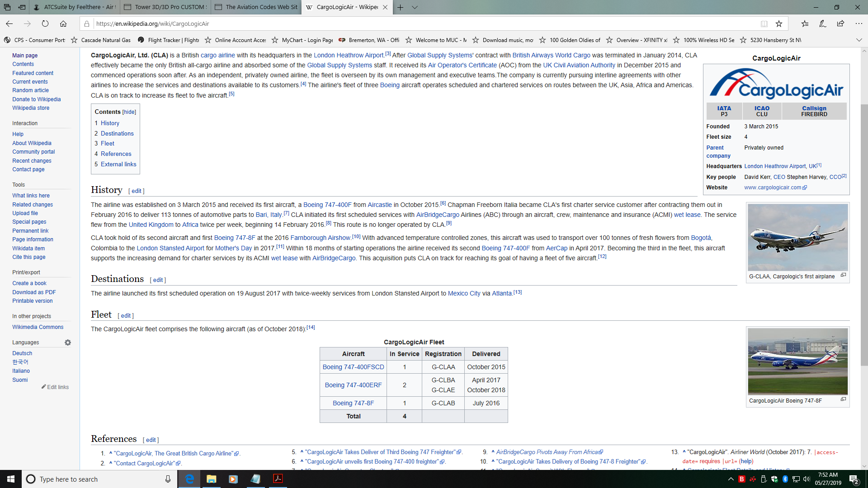Open Edge from the taskbar
Screen dimensions: 868x488
(189, 479)
